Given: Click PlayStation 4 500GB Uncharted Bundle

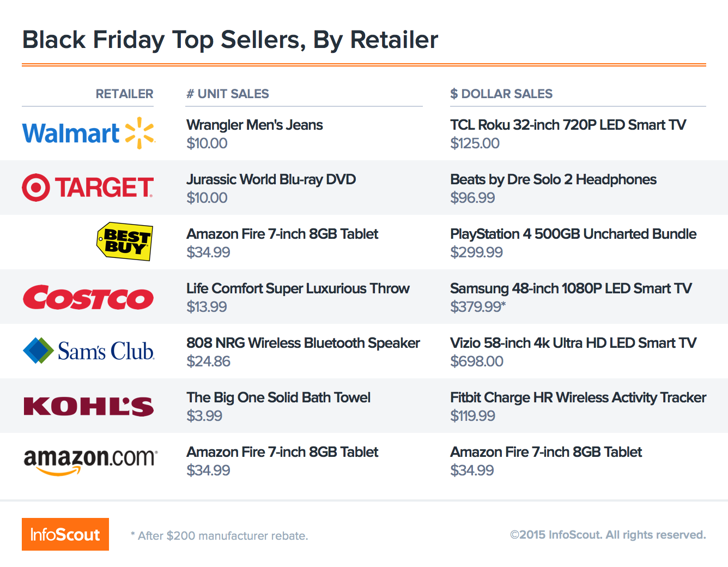Looking at the screenshot, I should pyautogui.click(x=573, y=234).
